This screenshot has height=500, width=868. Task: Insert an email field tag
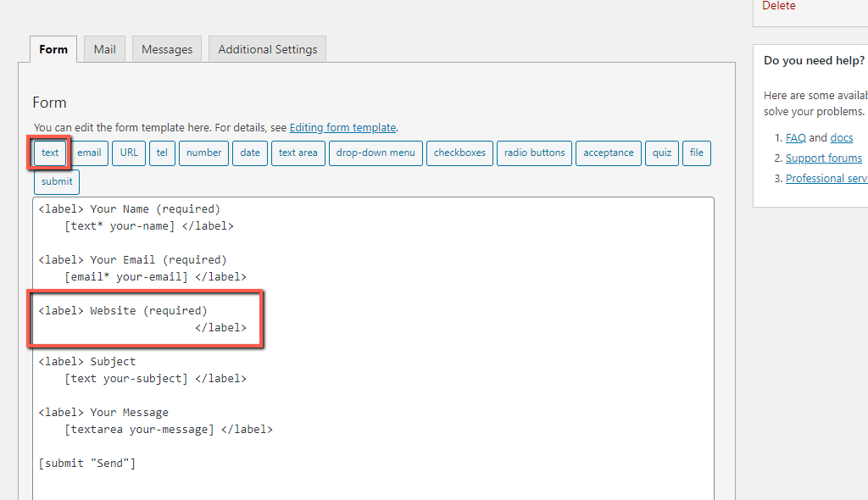point(89,153)
